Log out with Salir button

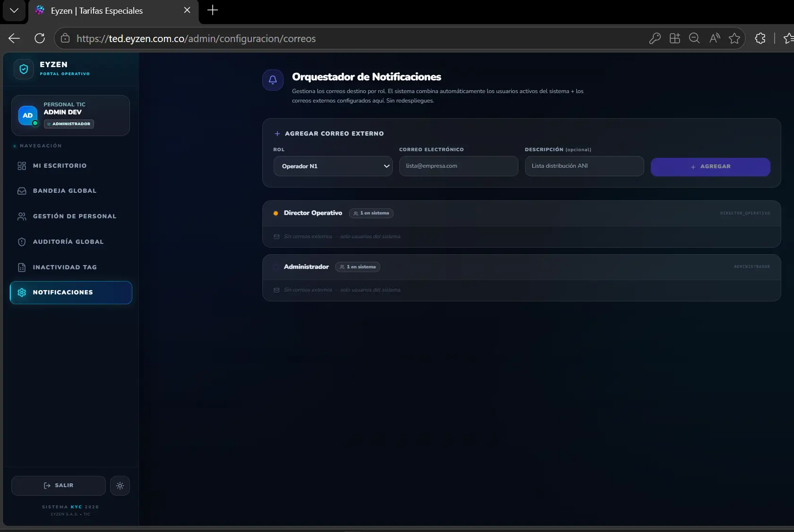[59, 486]
